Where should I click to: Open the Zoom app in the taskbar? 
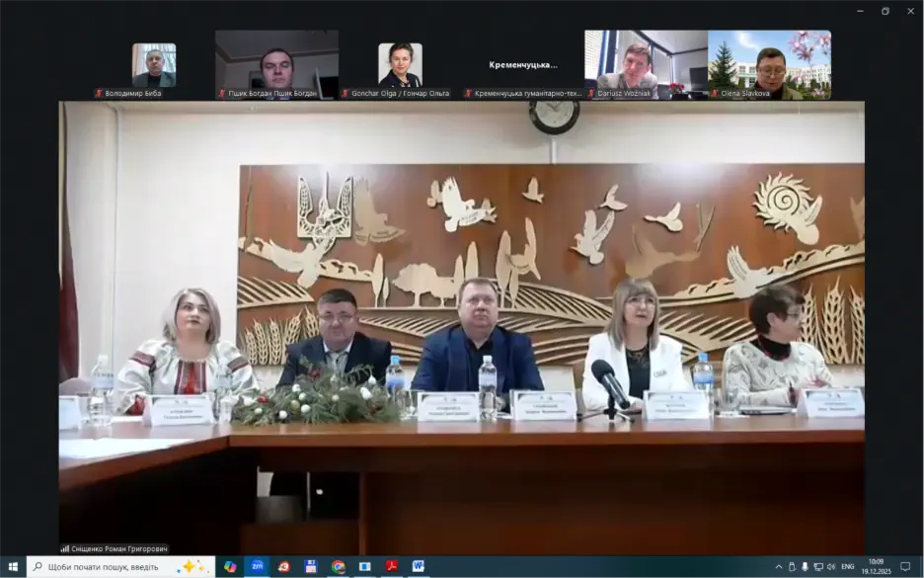click(x=258, y=566)
